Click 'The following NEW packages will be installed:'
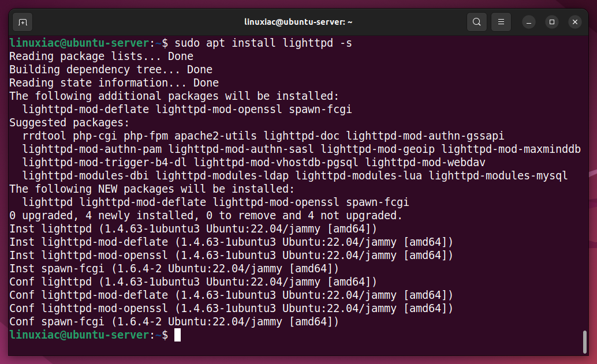Screen dimensions: 597x364 [152, 189]
